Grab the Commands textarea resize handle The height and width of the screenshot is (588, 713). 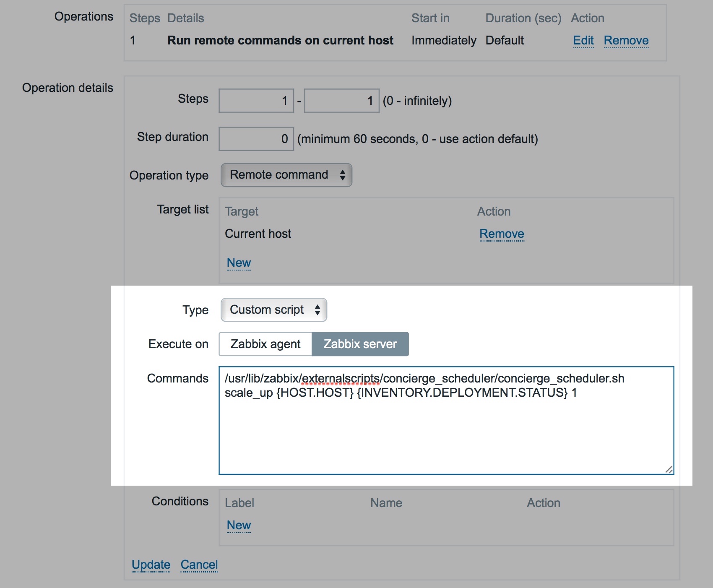coord(669,470)
